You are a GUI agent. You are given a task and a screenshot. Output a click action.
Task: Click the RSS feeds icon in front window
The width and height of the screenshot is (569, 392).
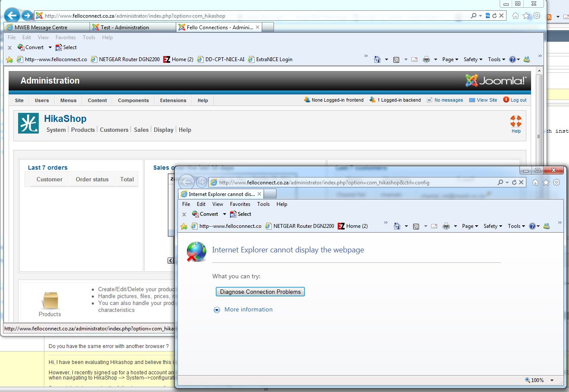coord(416,226)
